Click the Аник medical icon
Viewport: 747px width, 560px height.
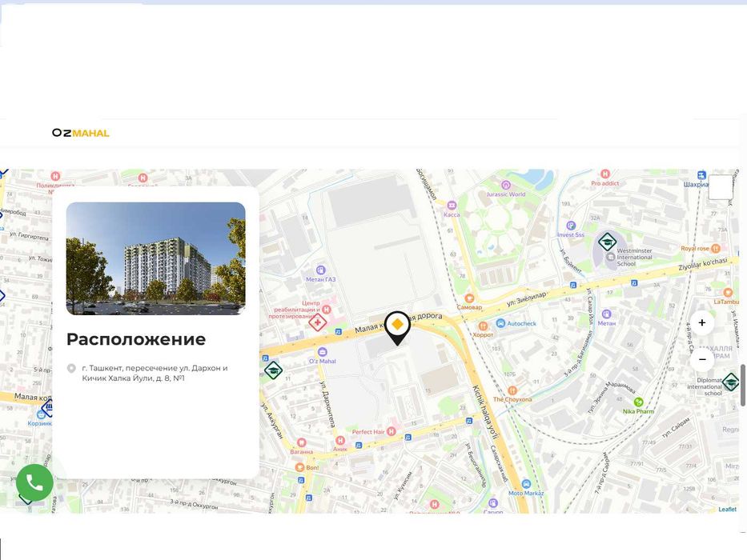[340, 441]
